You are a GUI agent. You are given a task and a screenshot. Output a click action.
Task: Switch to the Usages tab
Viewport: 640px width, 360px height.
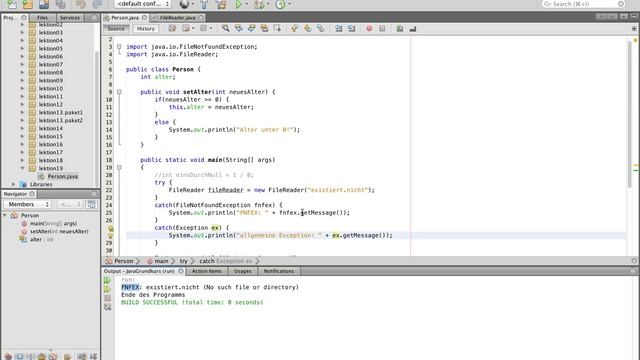pos(242,271)
